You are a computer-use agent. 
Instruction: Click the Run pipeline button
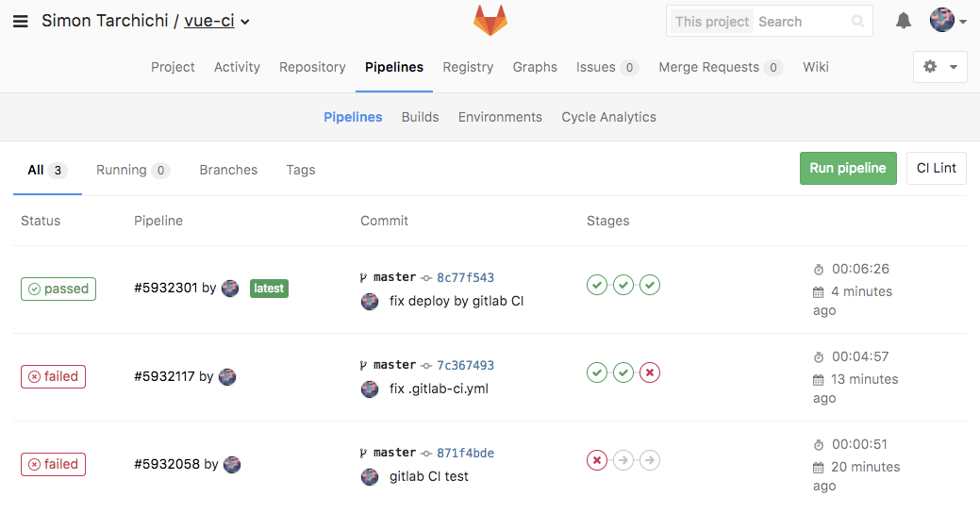point(847,168)
